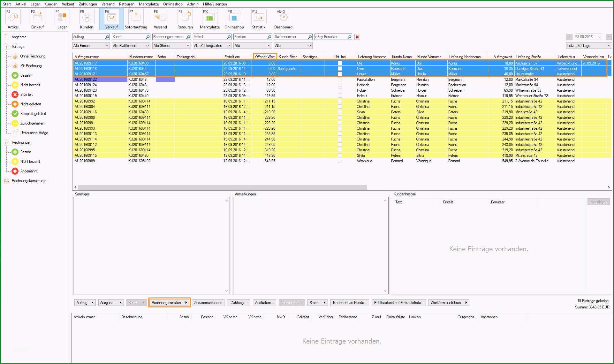Open the Alle Shops dropdown
This screenshot has width=614, height=364.
171,46
